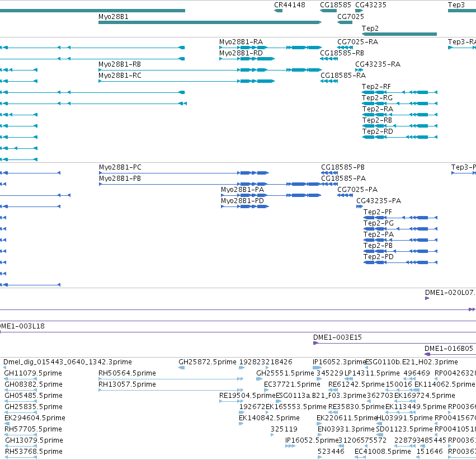
Task: Open BAC clone DME1-003E15 label
Action: point(338,337)
